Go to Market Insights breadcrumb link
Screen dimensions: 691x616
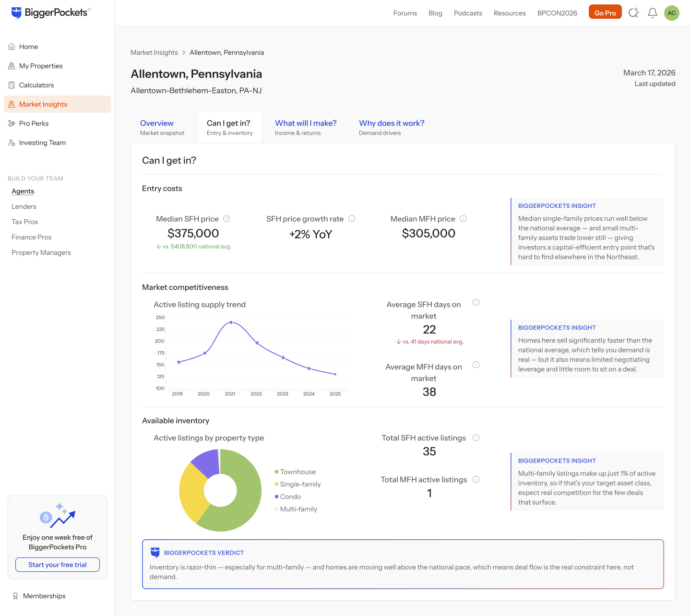(154, 52)
